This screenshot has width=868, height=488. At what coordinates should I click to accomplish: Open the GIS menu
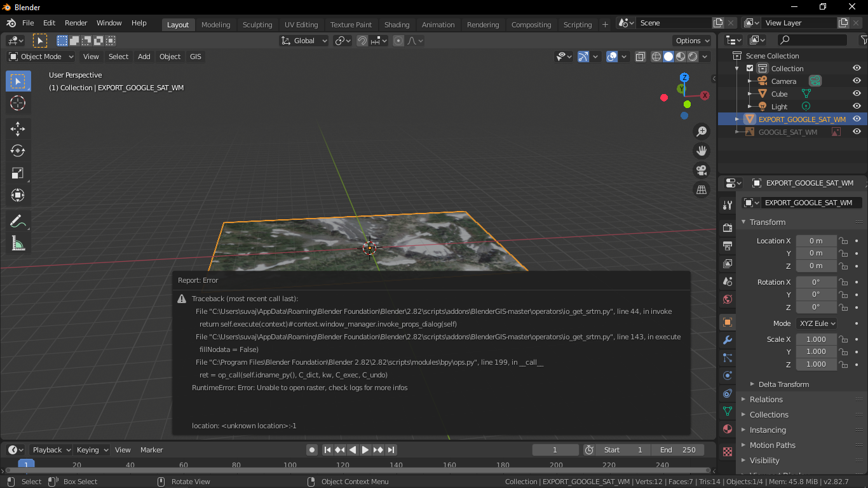(x=195, y=57)
